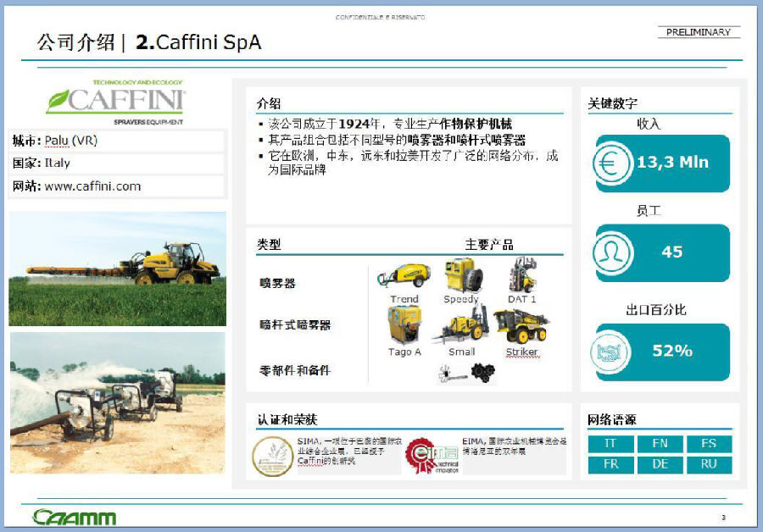
Task: Select the RU language box
Action: 709,464
